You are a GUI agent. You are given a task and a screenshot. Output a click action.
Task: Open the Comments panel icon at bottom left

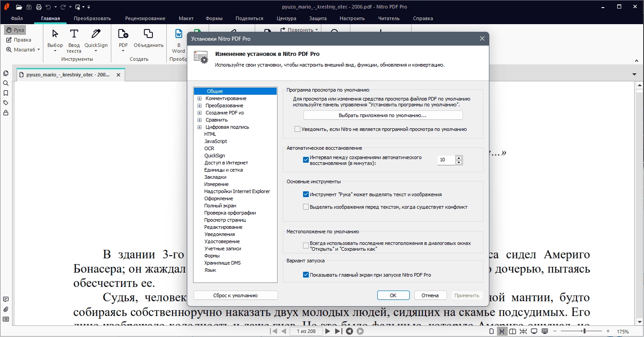pyautogui.click(x=6, y=299)
